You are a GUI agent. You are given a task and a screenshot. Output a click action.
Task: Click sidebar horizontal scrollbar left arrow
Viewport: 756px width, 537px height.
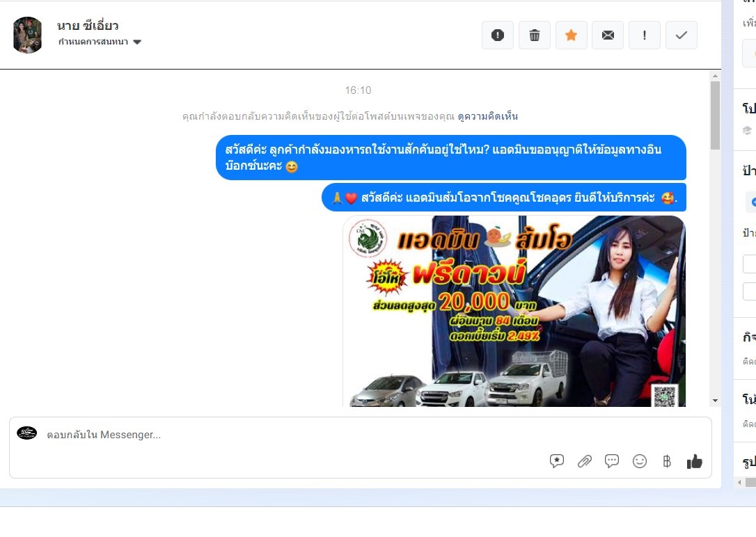click(x=739, y=482)
